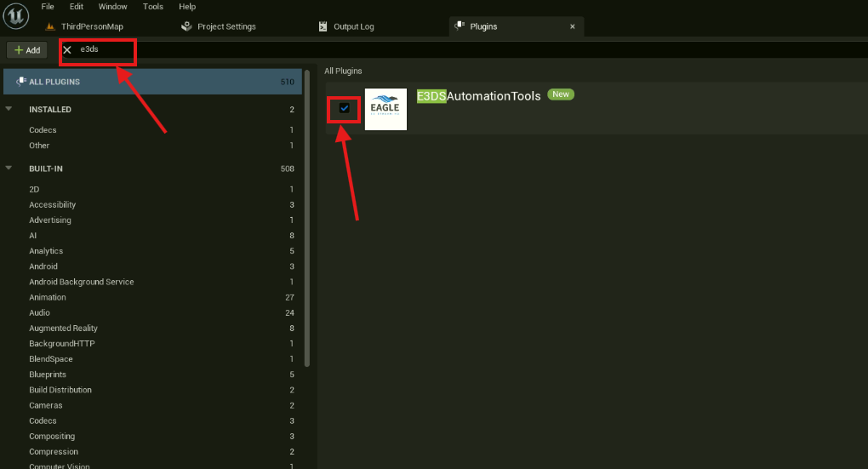Click the Unreal Engine logo icon
Screen dimensions: 868x469
tap(16, 16)
